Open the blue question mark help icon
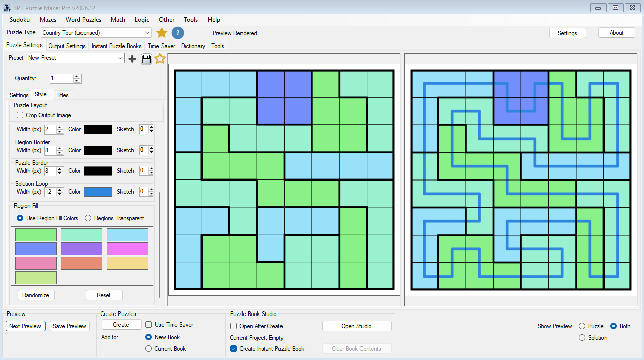Screen dimensions: 644x360 coord(178,33)
